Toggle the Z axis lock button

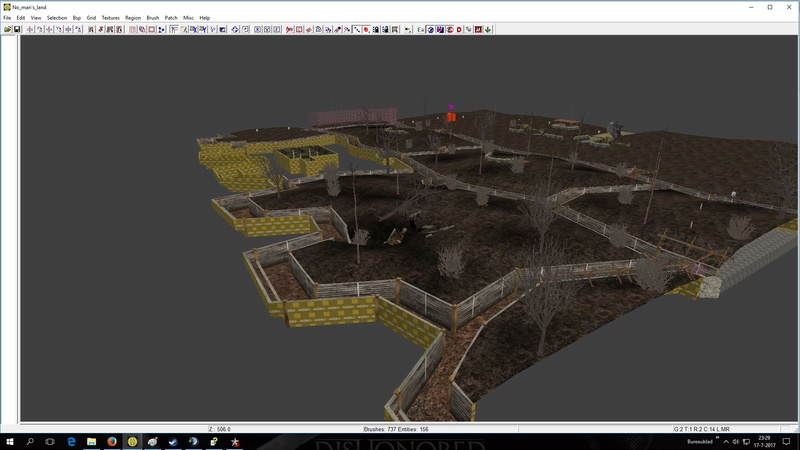point(277,29)
